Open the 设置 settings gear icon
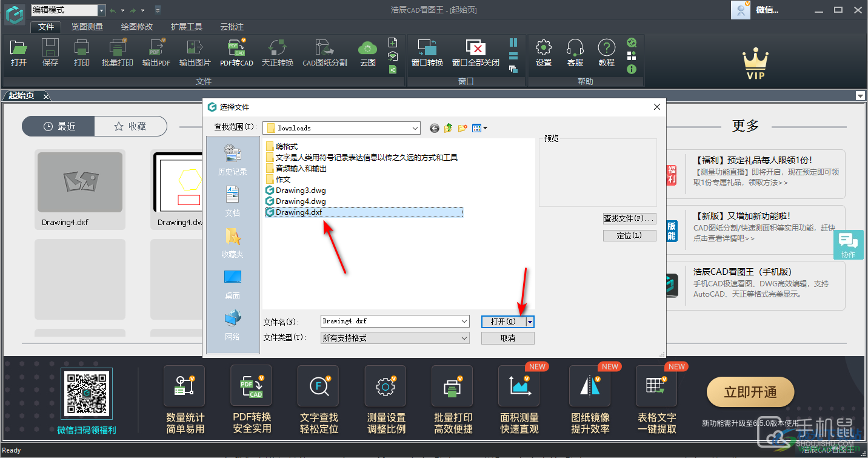 click(x=544, y=53)
